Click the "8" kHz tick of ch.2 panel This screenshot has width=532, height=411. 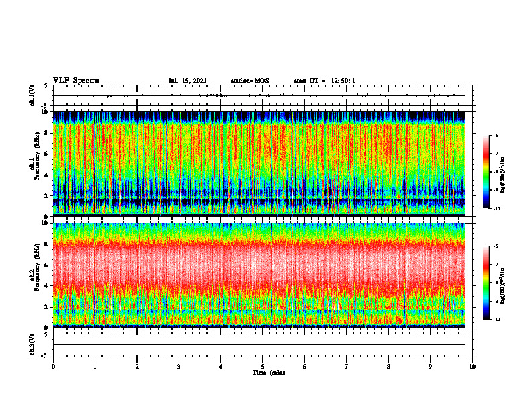[x=47, y=244]
